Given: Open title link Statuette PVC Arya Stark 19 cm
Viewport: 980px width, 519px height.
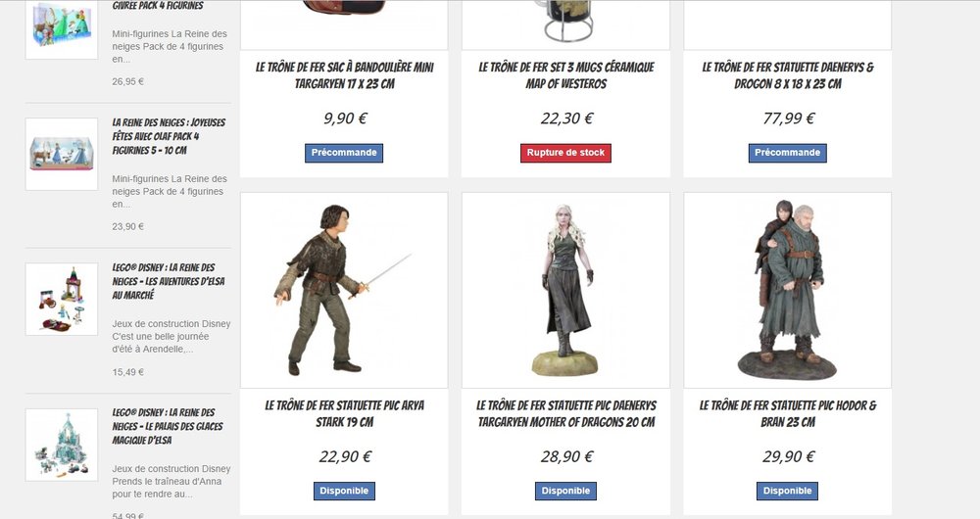Looking at the screenshot, I should pyautogui.click(x=344, y=413).
